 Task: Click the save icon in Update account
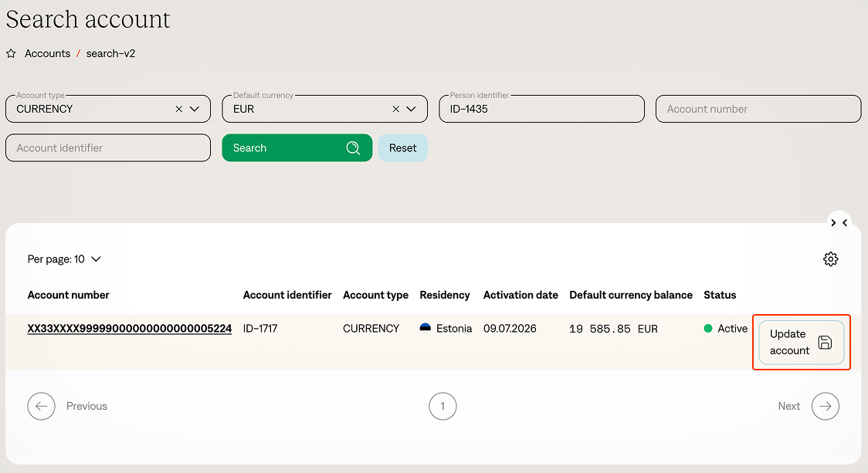pos(825,343)
